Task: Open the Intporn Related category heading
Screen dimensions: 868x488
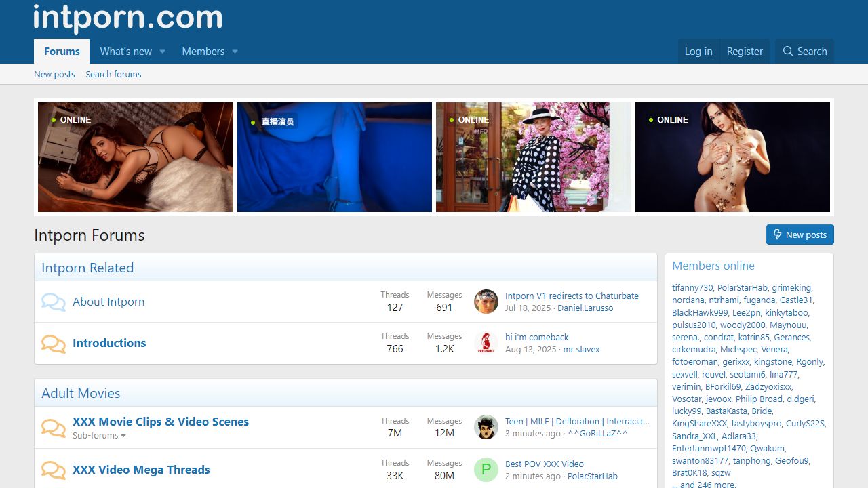Action: point(87,268)
